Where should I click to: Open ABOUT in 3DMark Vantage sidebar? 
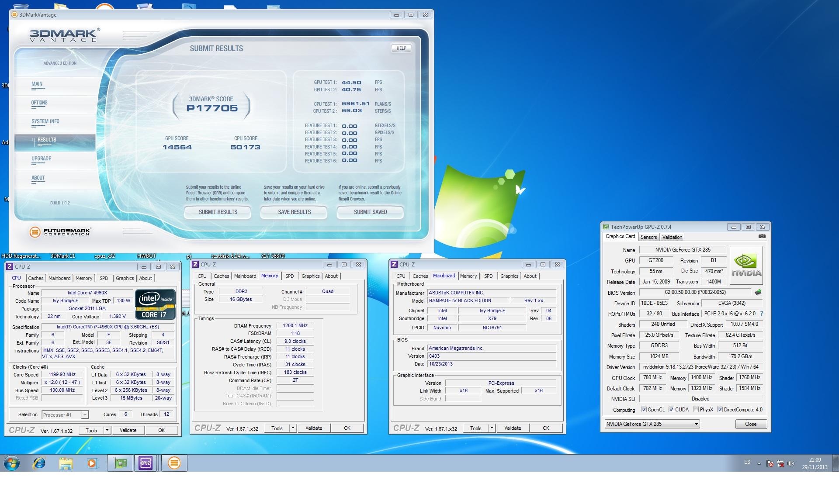coord(38,178)
